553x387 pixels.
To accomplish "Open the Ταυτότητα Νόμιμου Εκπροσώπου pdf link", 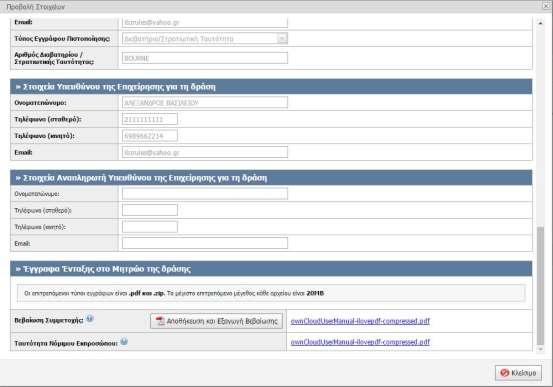I will [360, 342].
